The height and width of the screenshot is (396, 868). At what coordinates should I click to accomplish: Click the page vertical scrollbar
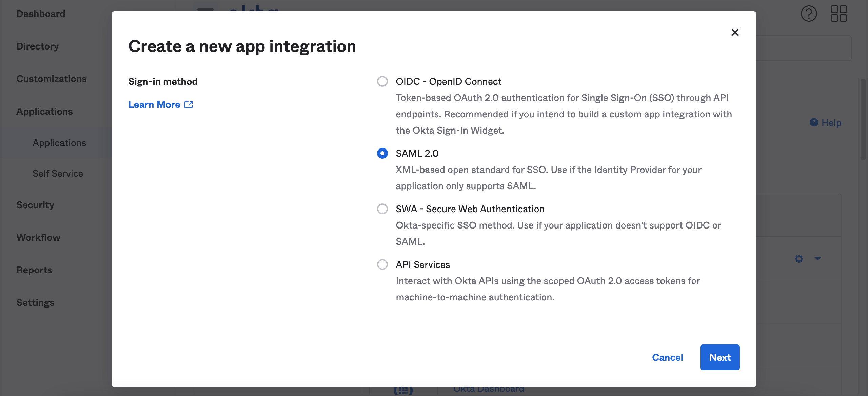point(863,119)
